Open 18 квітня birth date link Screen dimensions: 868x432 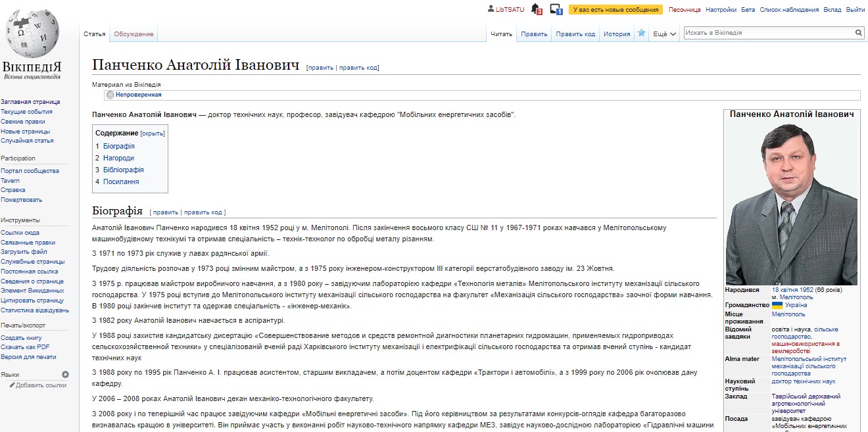pyautogui.click(x=784, y=290)
